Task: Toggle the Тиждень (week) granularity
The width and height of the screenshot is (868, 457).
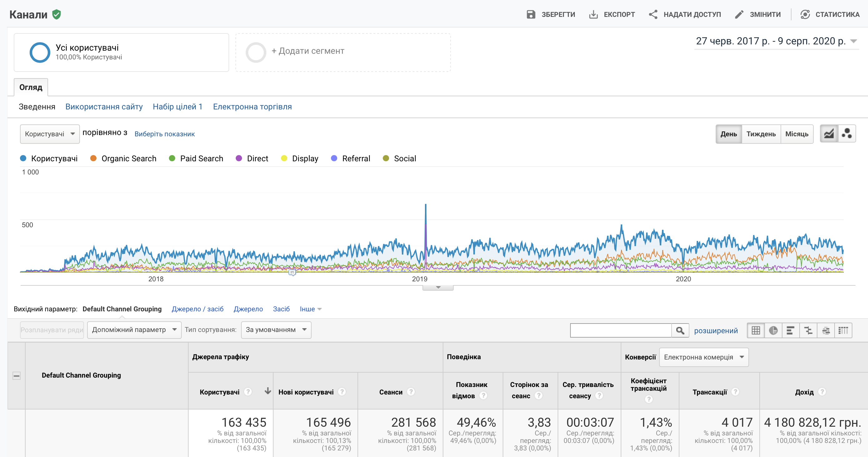Action: 761,134
